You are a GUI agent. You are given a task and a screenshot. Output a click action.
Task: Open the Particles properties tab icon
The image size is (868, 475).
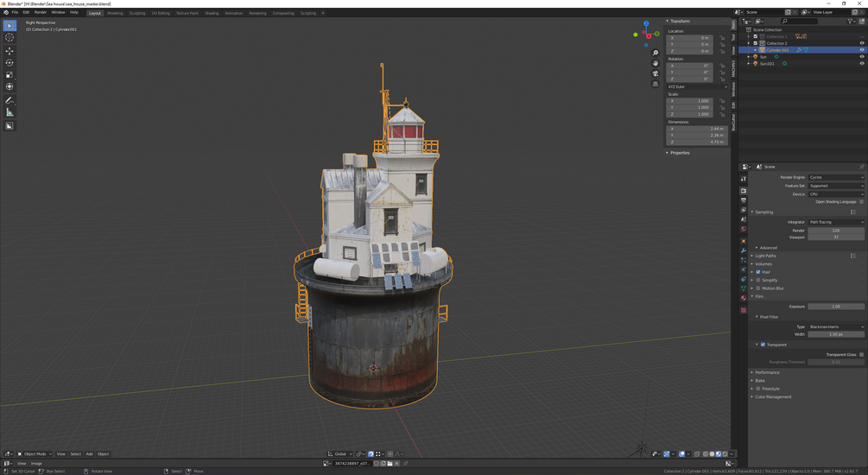click(744, 260)
